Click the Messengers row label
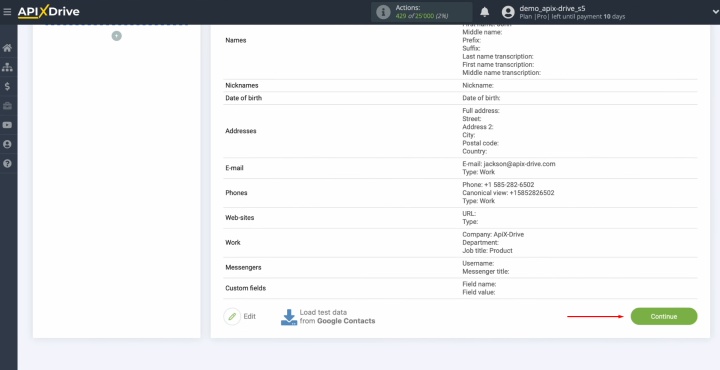This screenshot has height=370, width=720. pyautogui.click(x=243, y=267)
